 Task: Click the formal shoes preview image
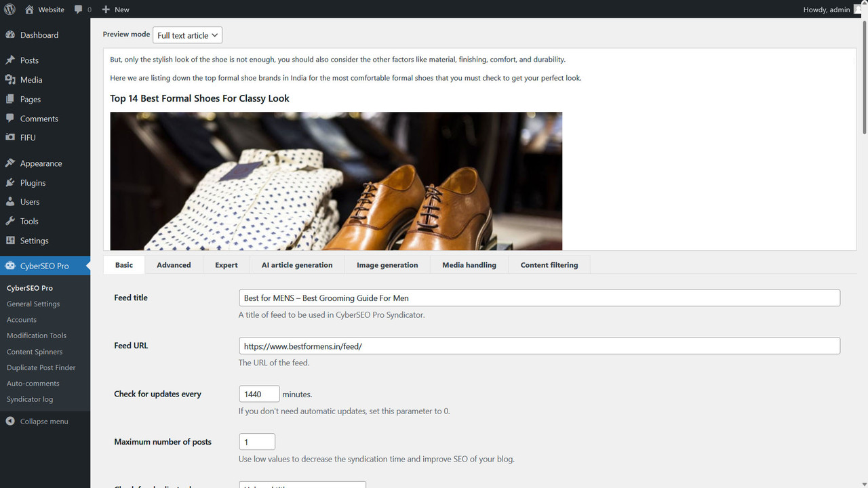[x=336, y=181]
